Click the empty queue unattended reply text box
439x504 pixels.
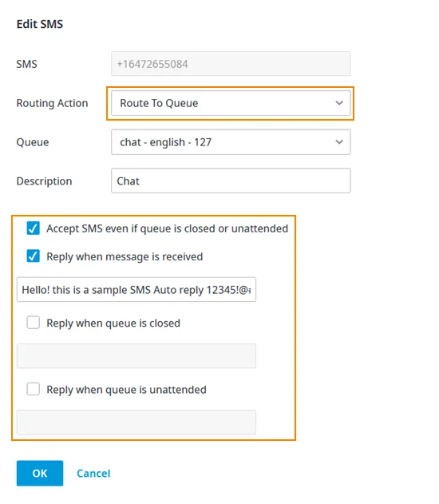pos(136,423)
